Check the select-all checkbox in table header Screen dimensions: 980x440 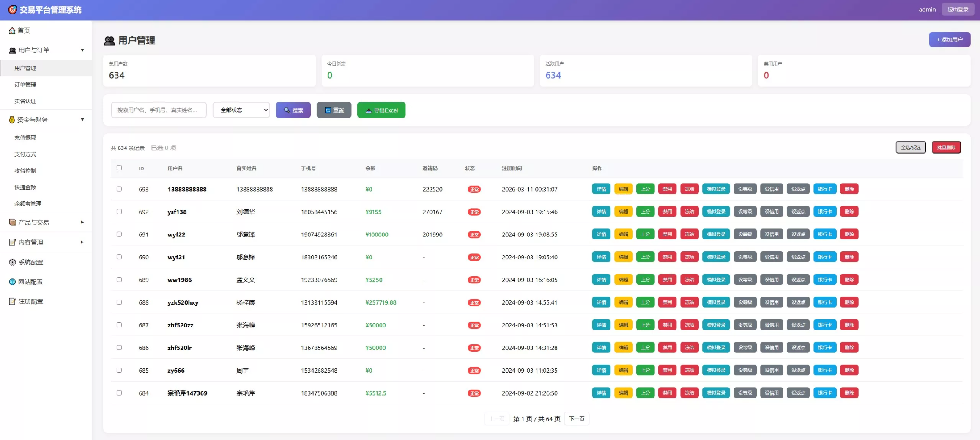point(119,168)
